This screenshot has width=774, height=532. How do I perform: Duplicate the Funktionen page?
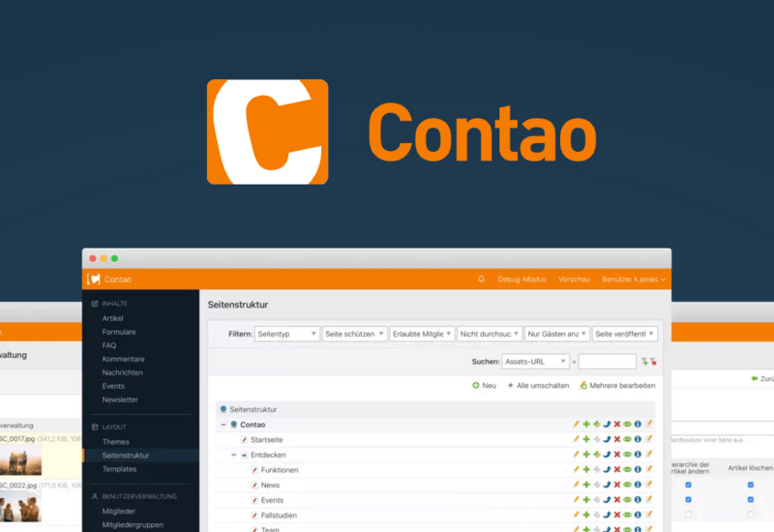(586, 470)
